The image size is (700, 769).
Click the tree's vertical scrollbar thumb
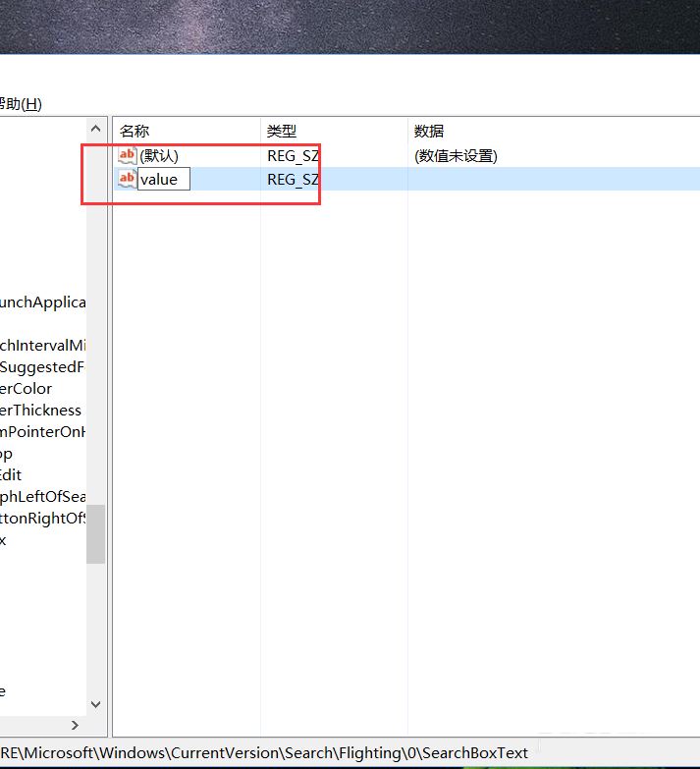coord(95,533)
